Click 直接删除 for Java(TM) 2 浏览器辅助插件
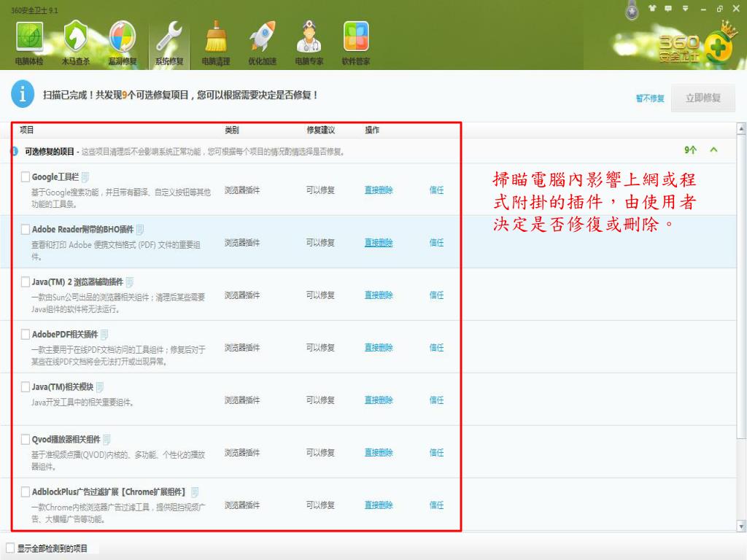This screenshot has width=747, height=560. pos(379,295)
